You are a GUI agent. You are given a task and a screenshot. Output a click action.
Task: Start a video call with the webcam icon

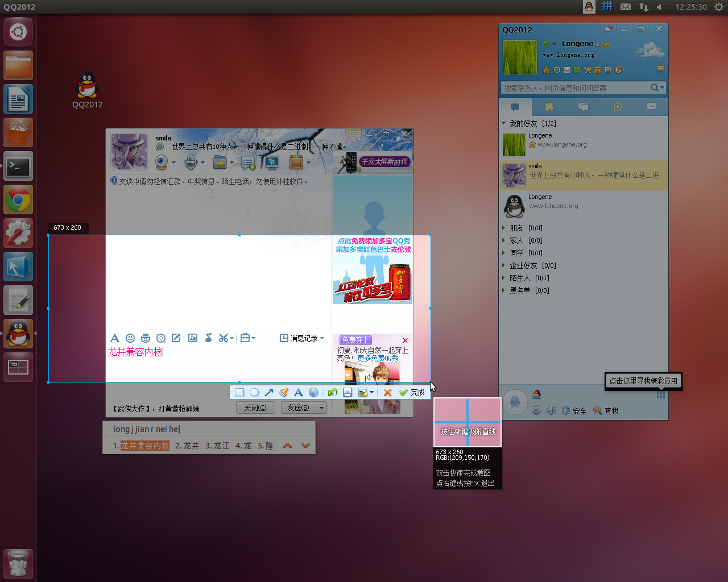pos(162,163)
